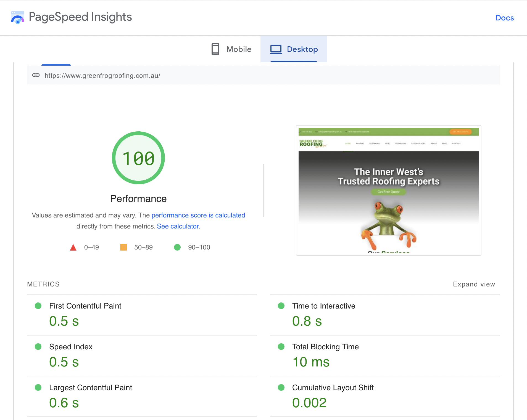
Task: Click the link chain icon beside URL
Action: 36,75
